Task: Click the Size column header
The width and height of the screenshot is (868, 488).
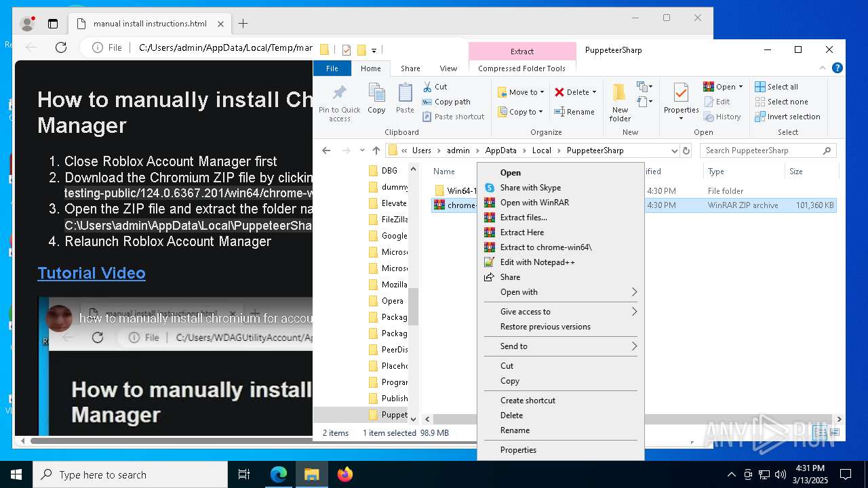Action: point(810,171)
